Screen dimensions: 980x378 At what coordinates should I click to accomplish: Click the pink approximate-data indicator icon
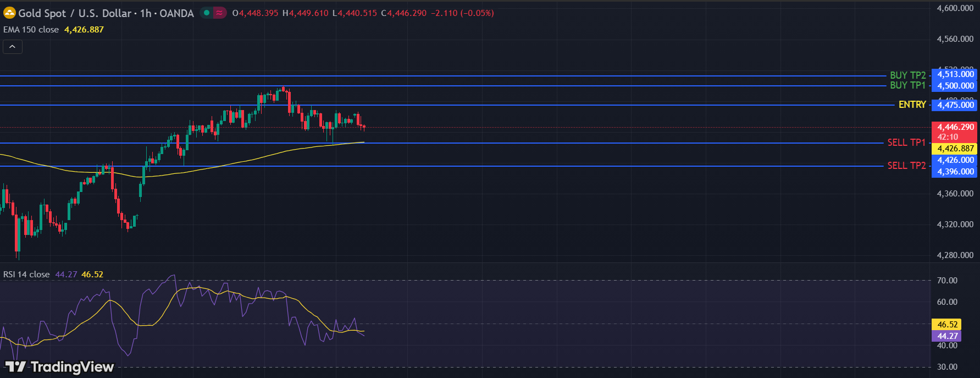(219, 13)
